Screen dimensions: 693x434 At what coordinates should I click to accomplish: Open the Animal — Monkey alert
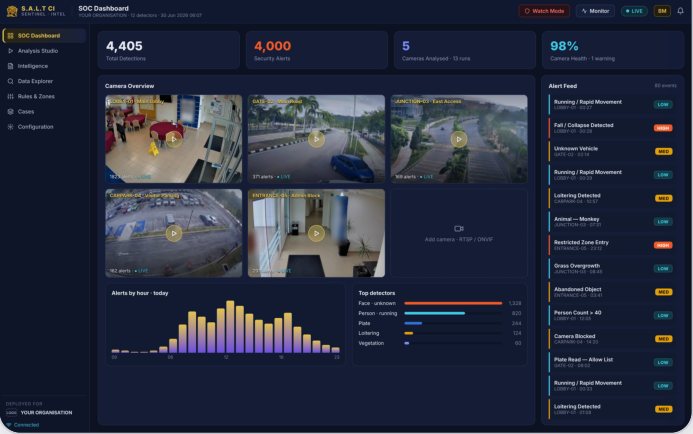pos(612,222)
